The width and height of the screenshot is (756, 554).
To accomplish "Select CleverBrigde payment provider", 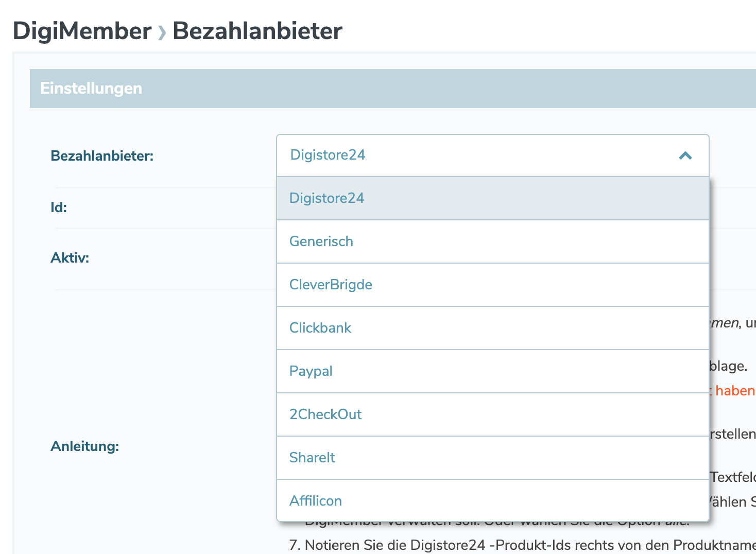I will click(331, 285).
